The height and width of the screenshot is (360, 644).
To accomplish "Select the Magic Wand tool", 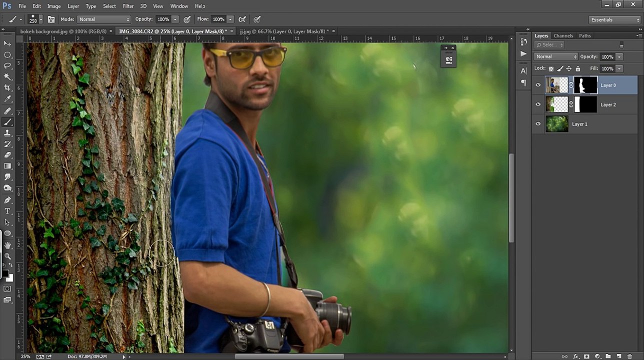I will (x=8, y=76).
